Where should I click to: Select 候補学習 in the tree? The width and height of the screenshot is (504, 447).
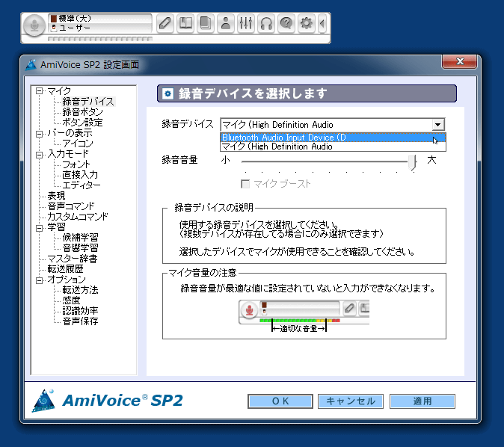(x=80, y=238)
